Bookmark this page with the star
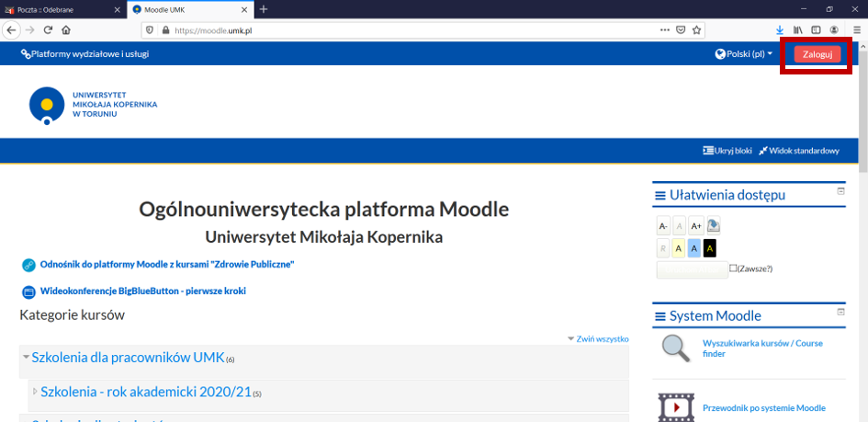The width and height of the screenshot is (868, 422). 696,30
